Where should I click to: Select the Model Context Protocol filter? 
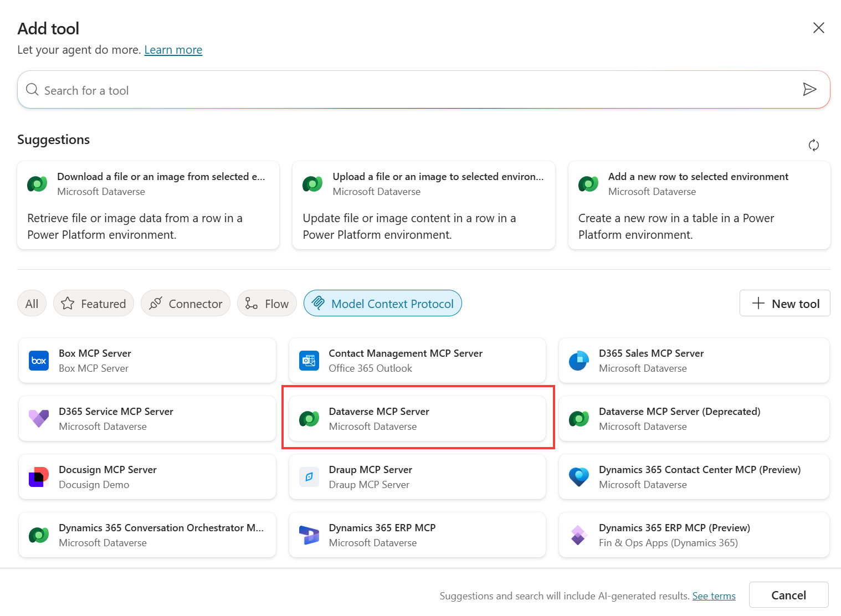click(383, 304)
